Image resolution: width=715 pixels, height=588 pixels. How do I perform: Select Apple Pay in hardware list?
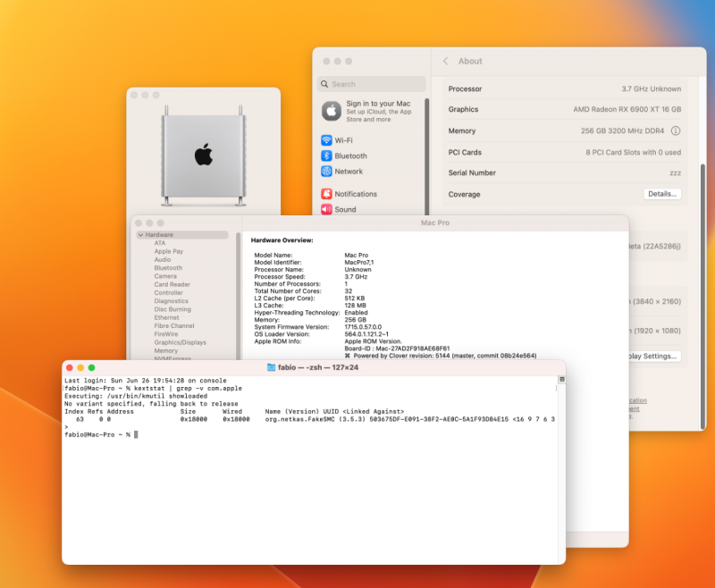[x=168, y=251]
